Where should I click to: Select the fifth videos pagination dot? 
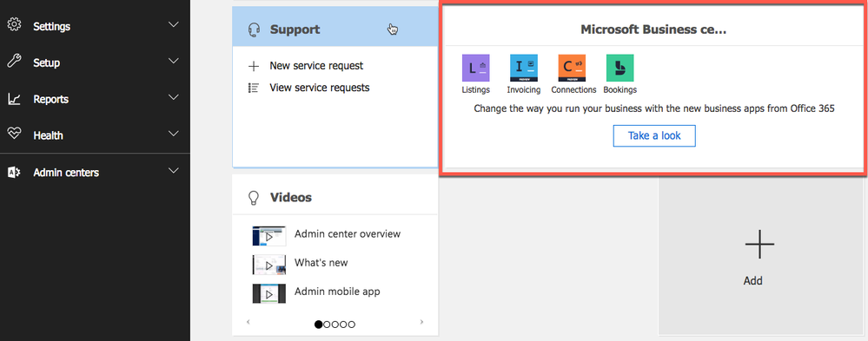click(x=352, y=325)
